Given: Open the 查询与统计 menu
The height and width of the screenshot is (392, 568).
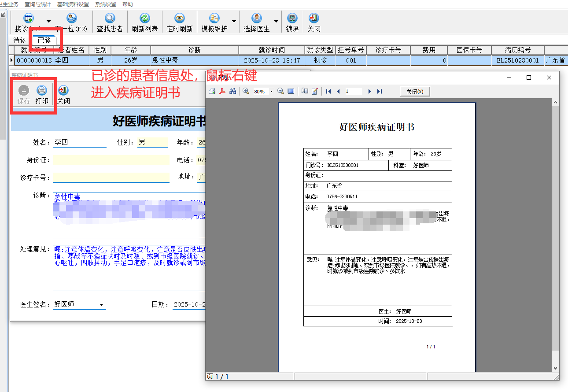Looking at the screenshot, I should pyautogui.click(x=37, y=4).
